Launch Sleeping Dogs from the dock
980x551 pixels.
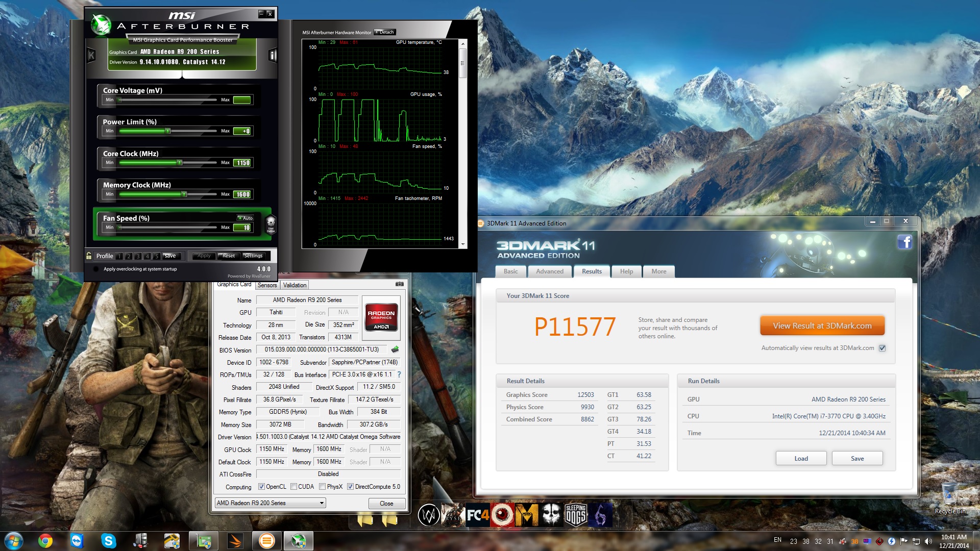point(576,515)
